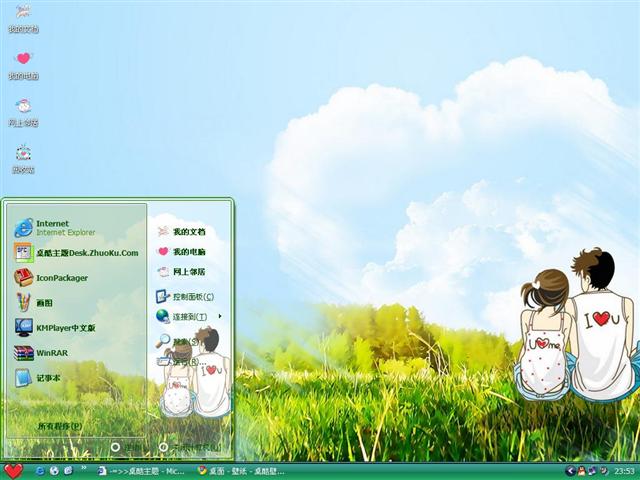Open the 回收站 recycle bin desktop icon
640x480 pixels.
point(23,159)
